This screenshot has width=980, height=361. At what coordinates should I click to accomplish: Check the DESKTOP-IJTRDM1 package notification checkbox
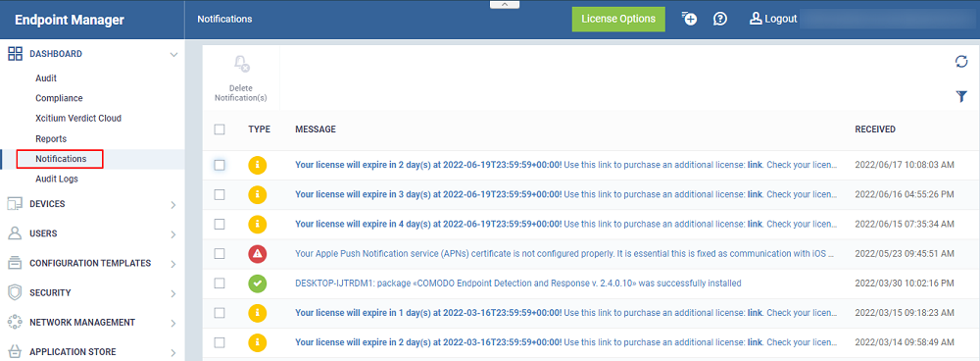click(220, 284)
